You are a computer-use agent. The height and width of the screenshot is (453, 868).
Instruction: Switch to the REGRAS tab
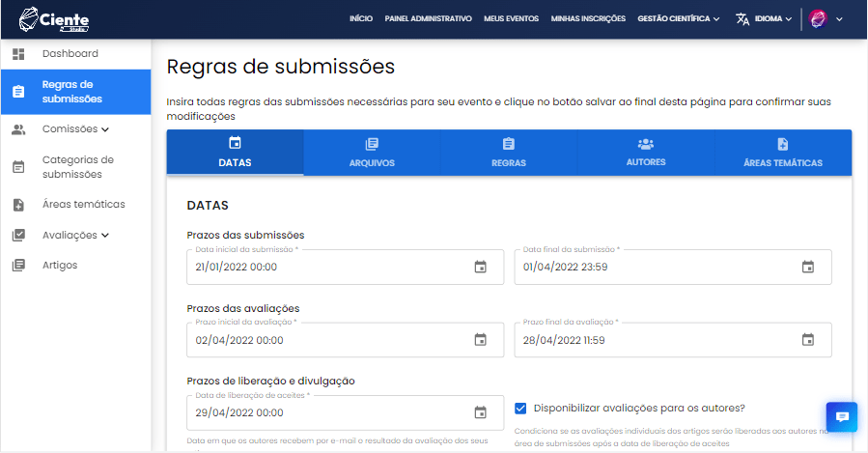click(509, 153)
